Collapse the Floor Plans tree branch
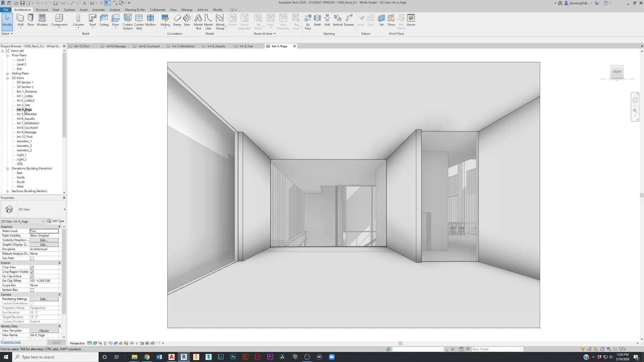The width and height of the screenshot is (644, 362). click(7, 55)
